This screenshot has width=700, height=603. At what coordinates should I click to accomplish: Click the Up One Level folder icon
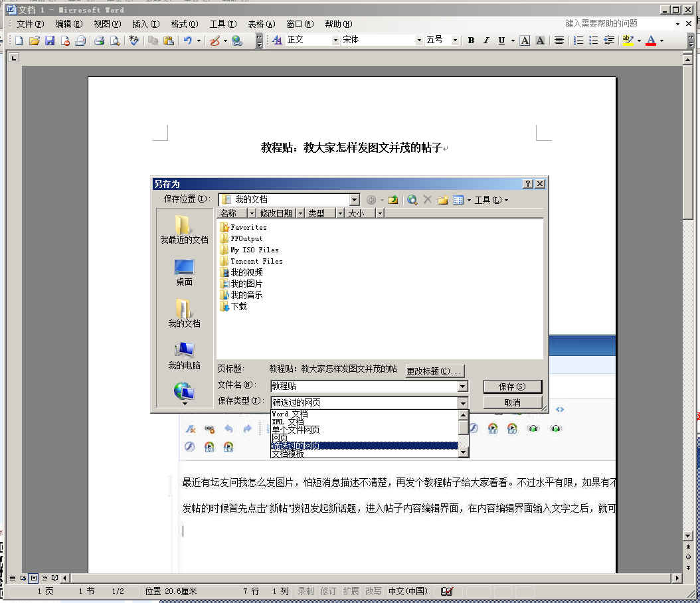393,200
